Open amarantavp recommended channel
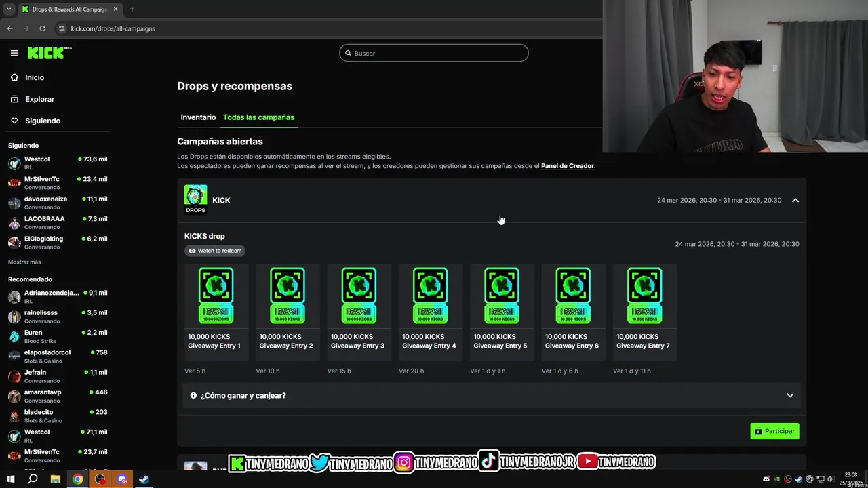 point(57,396)
